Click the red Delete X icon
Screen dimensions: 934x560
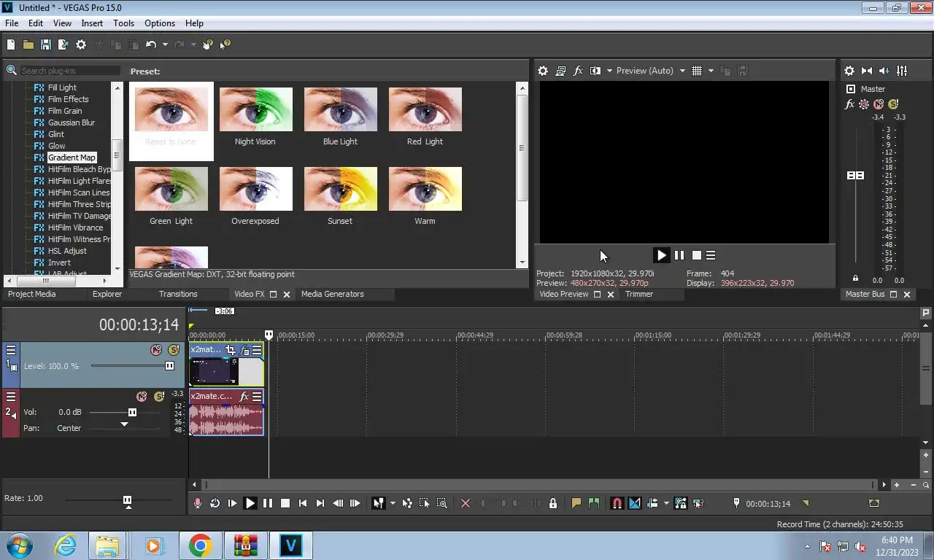[466, 503]
